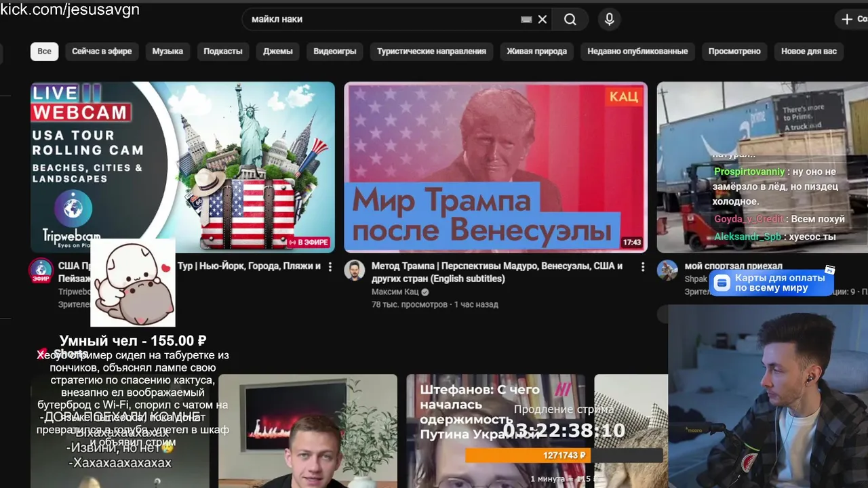Open the three-dot menu of Метод Трампа video
The image size is (868, 488).
[643, 267]
